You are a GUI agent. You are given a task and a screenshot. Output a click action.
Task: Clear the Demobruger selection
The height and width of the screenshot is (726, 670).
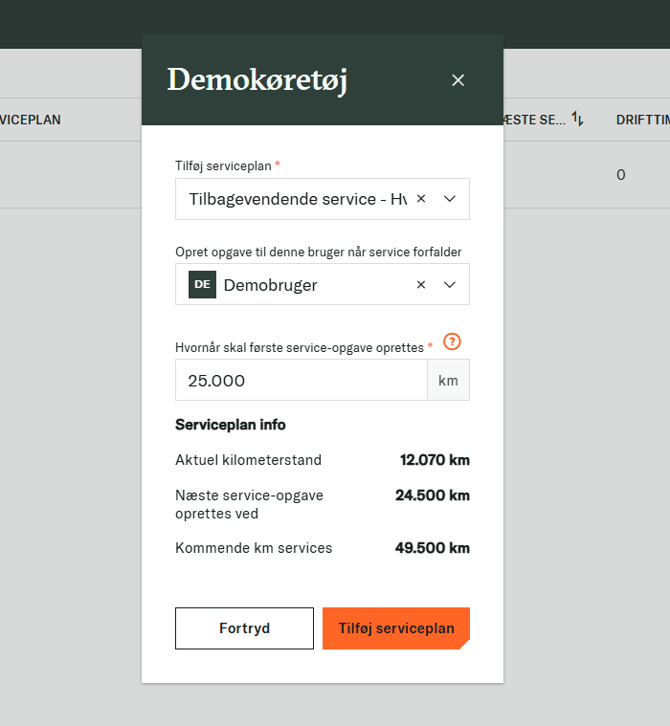coord(421,284)
